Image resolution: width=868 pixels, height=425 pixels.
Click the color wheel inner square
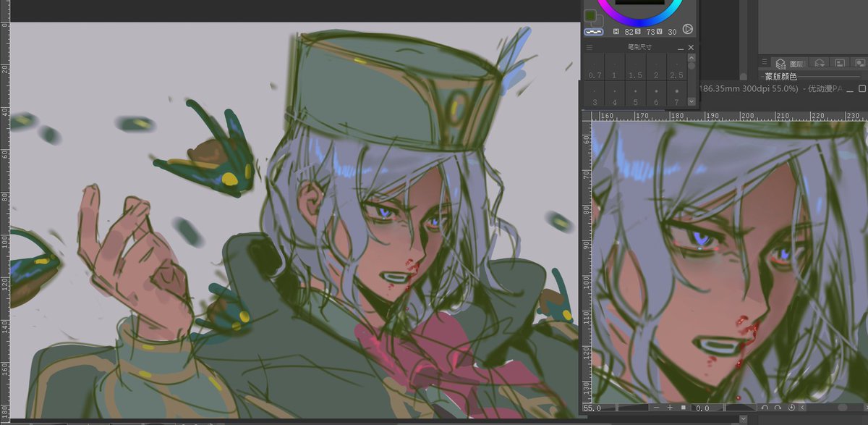639,2
